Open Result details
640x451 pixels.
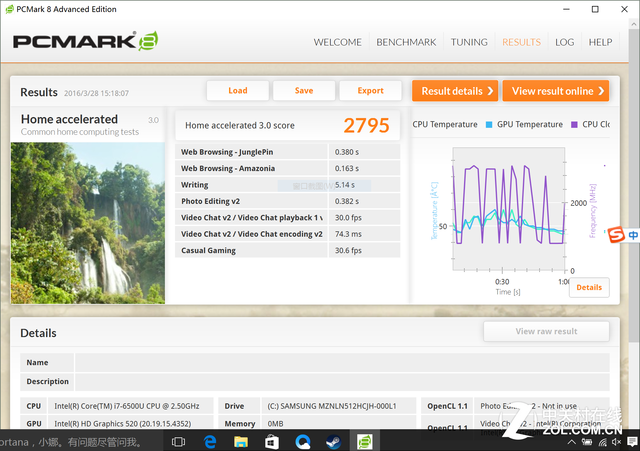tap(455, 91)
